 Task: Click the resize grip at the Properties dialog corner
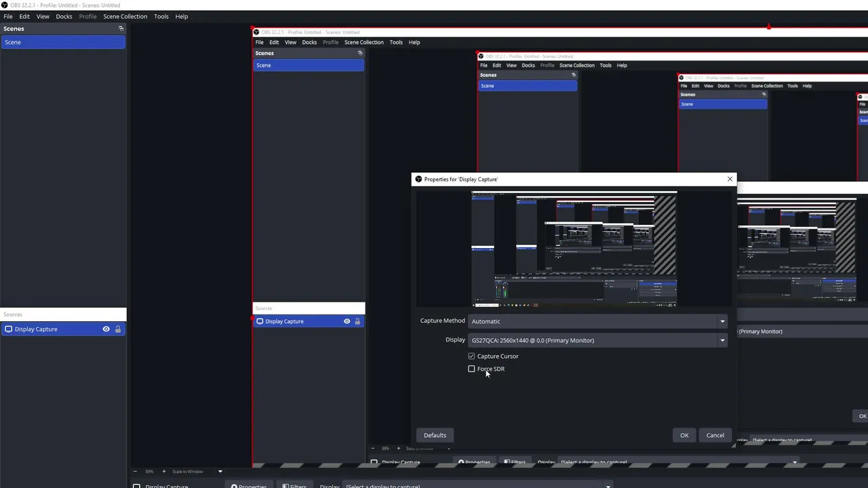tap(733, 445)
